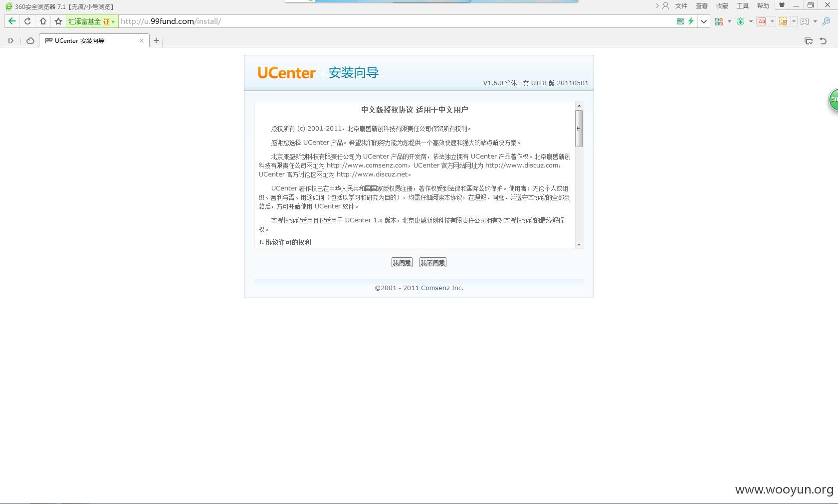The image size is (838, 504).
Task: Click the license scrollbar down arrow
Action: point(579,244)
